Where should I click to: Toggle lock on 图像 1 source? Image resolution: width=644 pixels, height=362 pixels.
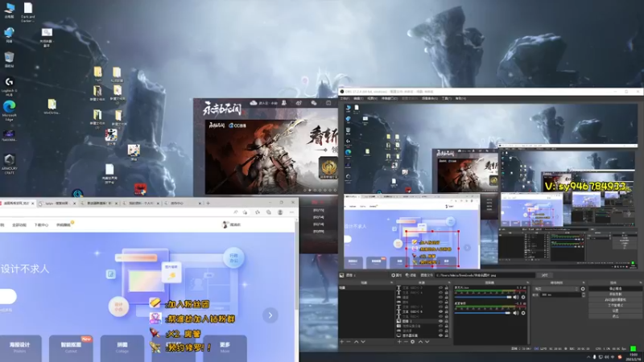447,321
